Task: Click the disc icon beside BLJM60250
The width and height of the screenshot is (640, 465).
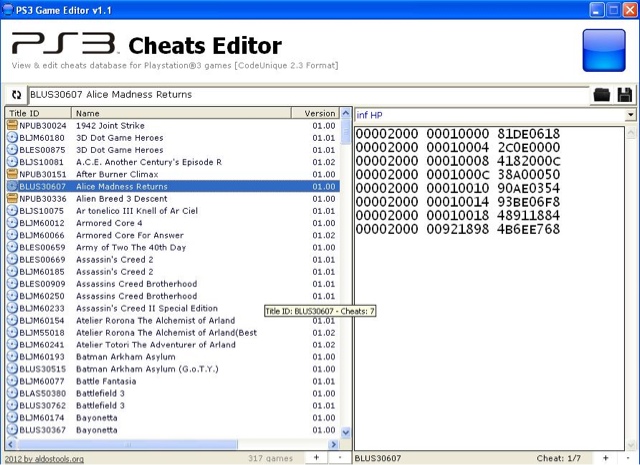Action: click(x=13, y=296)
